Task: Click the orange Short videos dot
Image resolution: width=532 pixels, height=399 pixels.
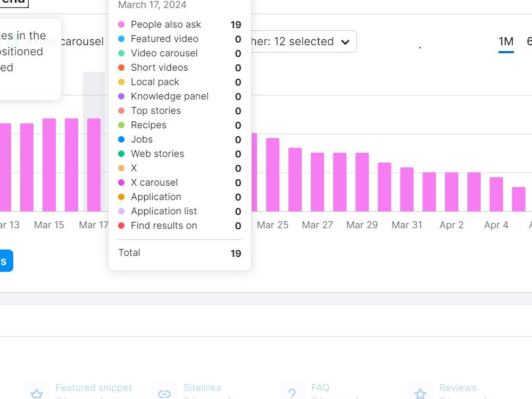Action: pos(121,68)
